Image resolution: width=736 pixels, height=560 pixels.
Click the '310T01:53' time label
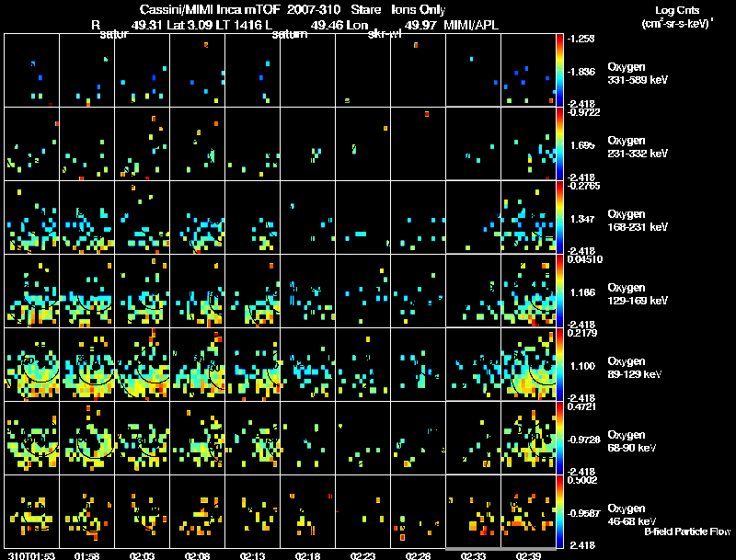[31, 556]
